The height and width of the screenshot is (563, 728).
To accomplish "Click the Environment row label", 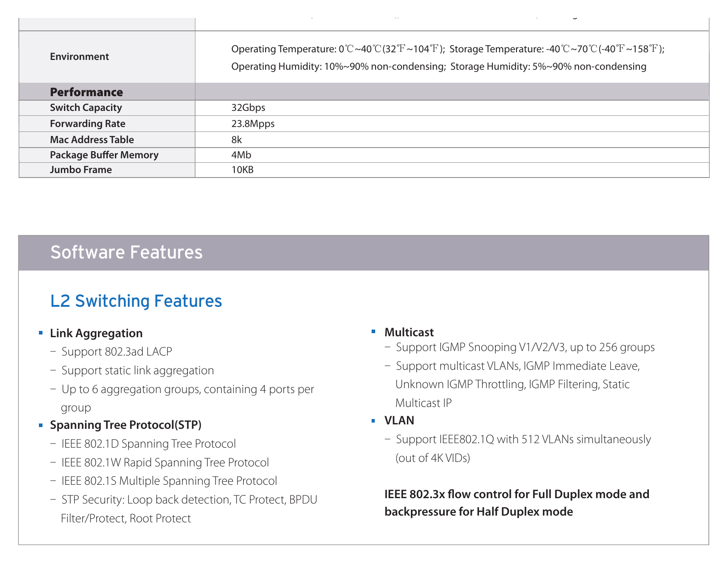I will pos(80,57).
